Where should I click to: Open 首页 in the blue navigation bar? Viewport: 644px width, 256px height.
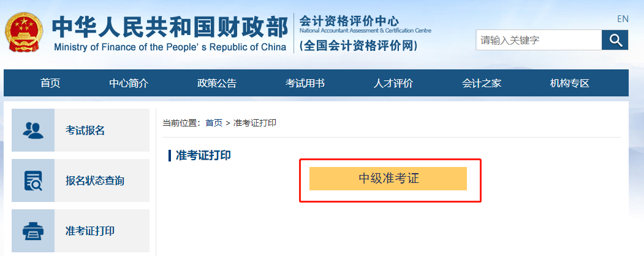pyautogui.click(x=50, y=83)
